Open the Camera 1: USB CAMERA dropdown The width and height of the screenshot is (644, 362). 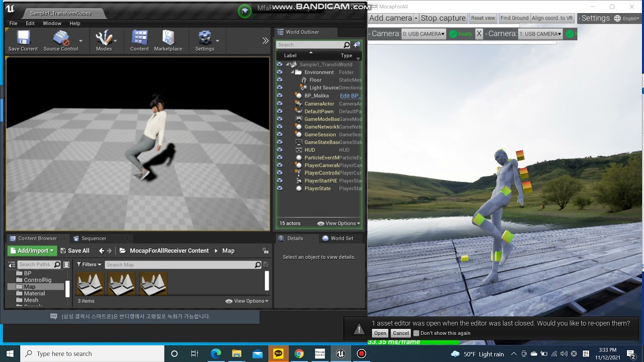540,34
